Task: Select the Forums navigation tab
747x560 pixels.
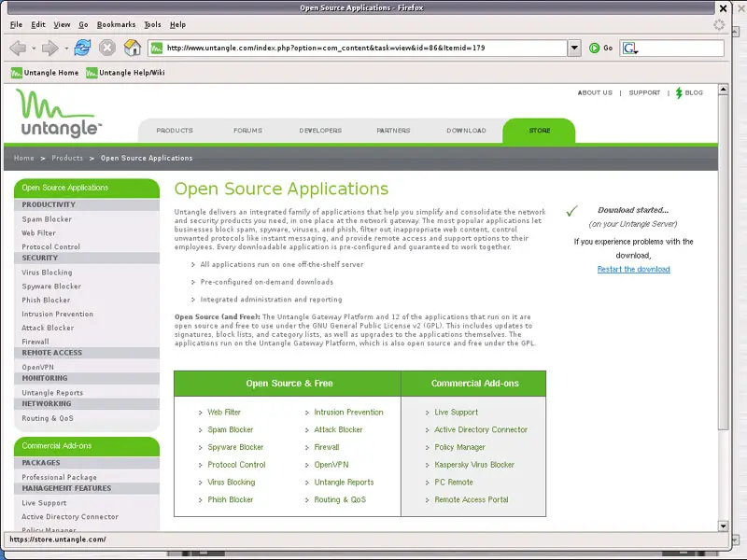Action: (x=247, y=131)
